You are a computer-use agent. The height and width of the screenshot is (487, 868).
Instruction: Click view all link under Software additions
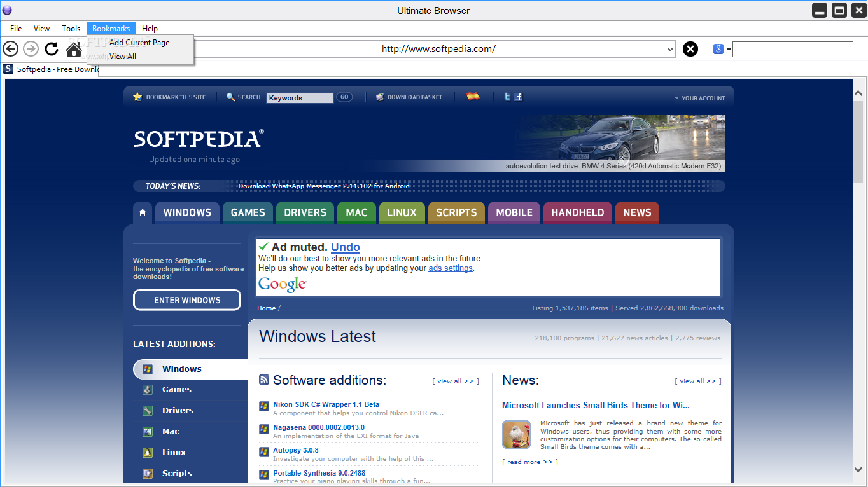pos(456,381)
